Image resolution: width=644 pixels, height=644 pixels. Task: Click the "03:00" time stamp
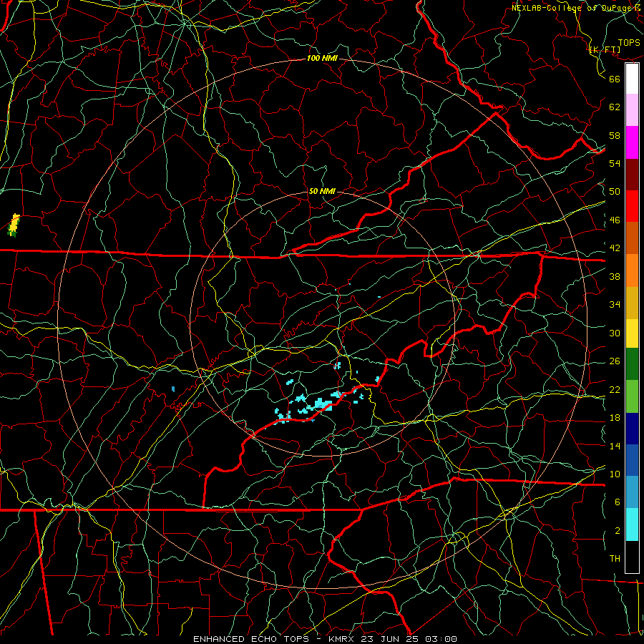tap(441, 639)
